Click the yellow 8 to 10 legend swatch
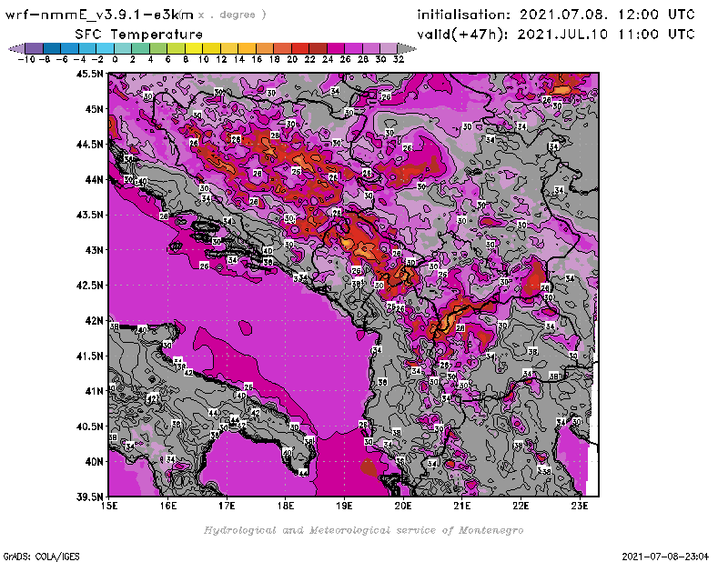The image size is (728, 562). click(194, 48)
